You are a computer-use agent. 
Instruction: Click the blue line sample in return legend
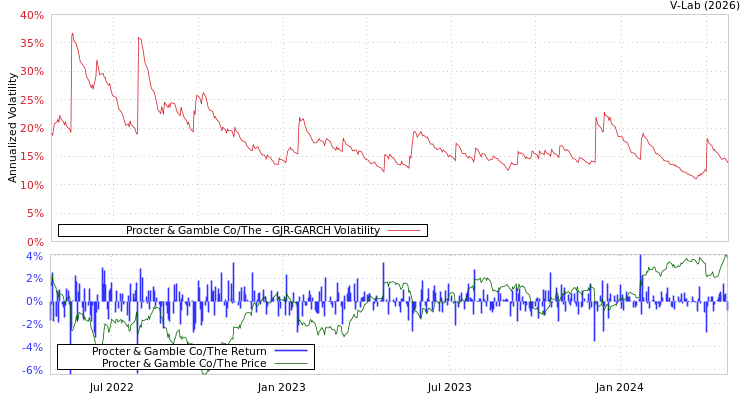tap(290, 351)
